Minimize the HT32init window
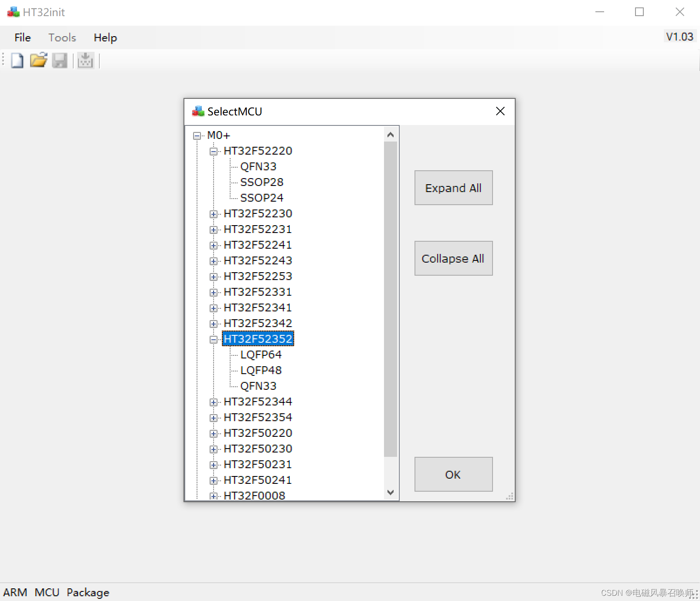This screenshot has height=601, width=700. [600, 12]
